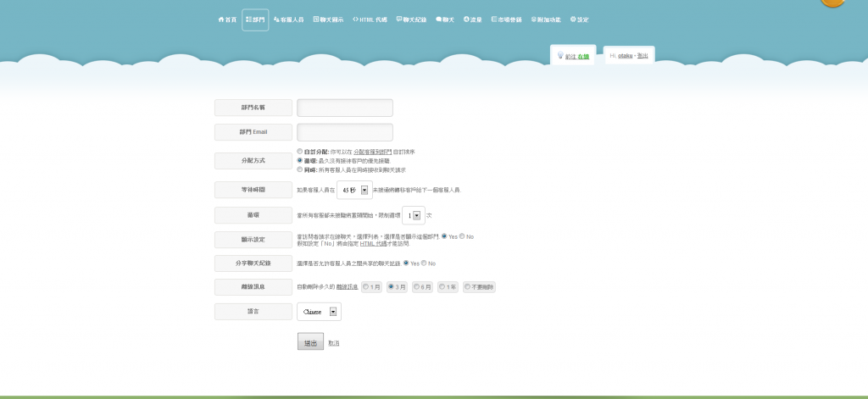Click the 登出 logout link
This screenshot has height=399, width=868.
(643, 55)
